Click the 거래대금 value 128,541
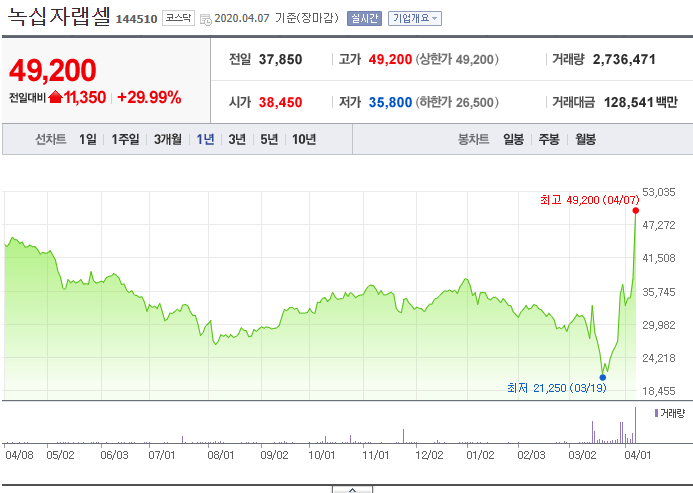Viewport: 693px width, 493px height. tap(628, 103)
